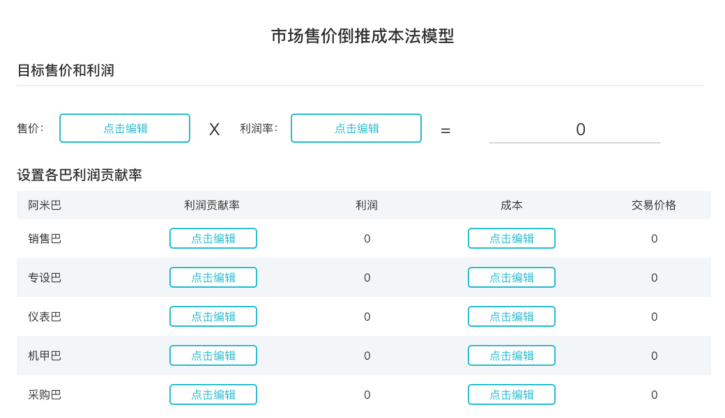
Task: Edit the 成本 for 机甲巴
Action: point(511,355)
